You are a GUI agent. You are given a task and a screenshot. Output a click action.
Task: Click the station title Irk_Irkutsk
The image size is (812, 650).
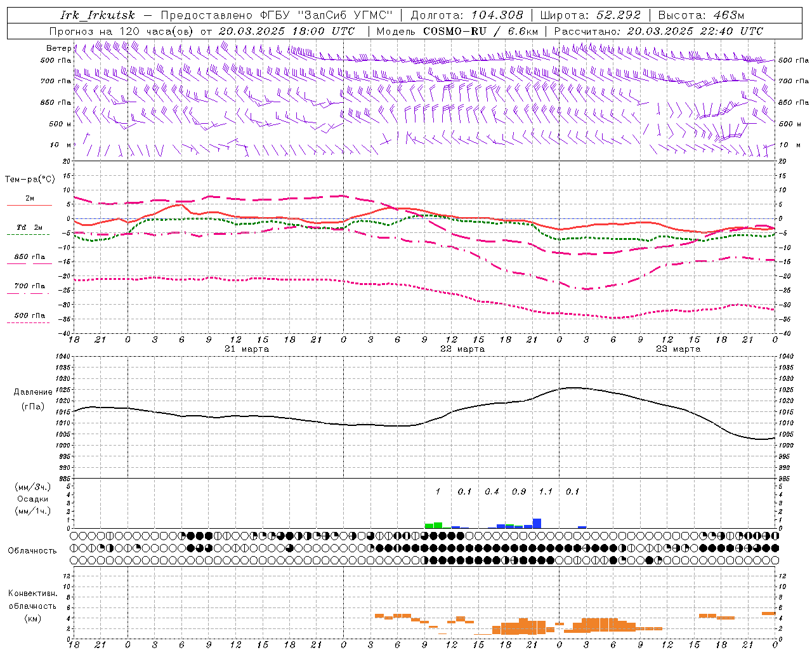97,15
